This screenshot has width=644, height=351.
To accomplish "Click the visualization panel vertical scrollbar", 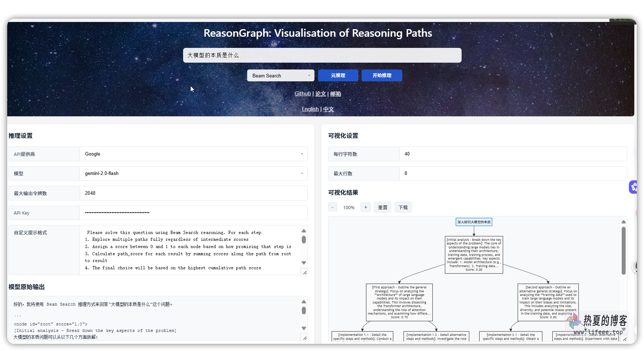I will click(623, 251).
